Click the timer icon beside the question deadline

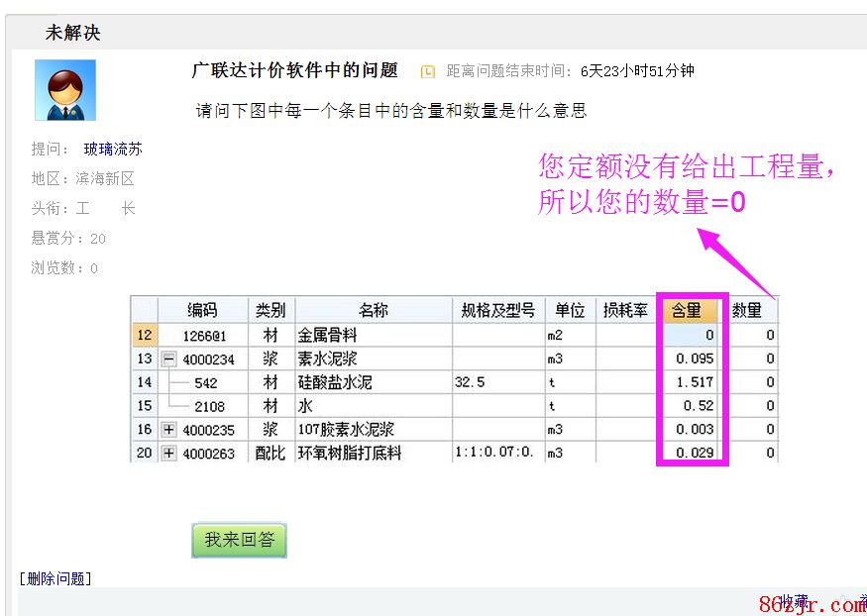[x=428, y=71]
